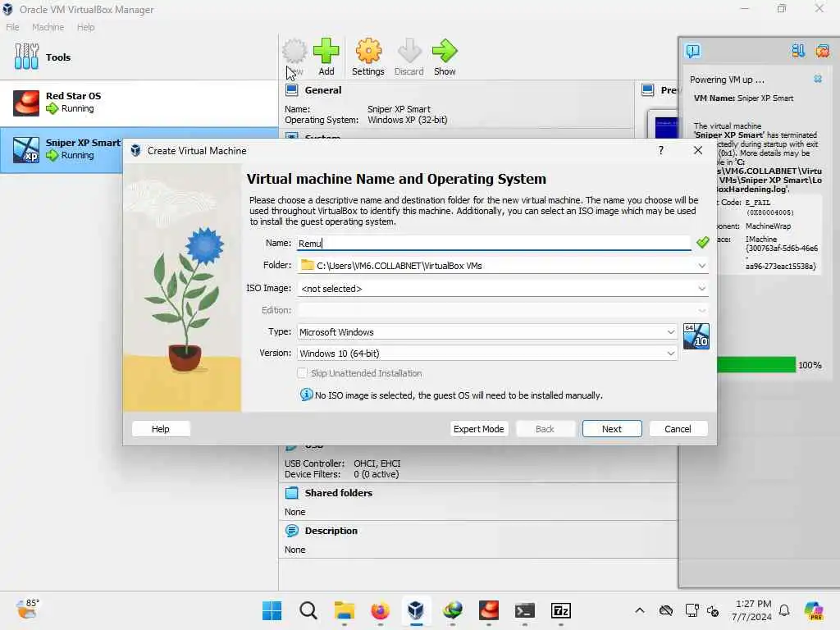Toggle notification ordering icon in side panel
The width and height of the screenshot is (840, 630).
[x=798, y=51]
